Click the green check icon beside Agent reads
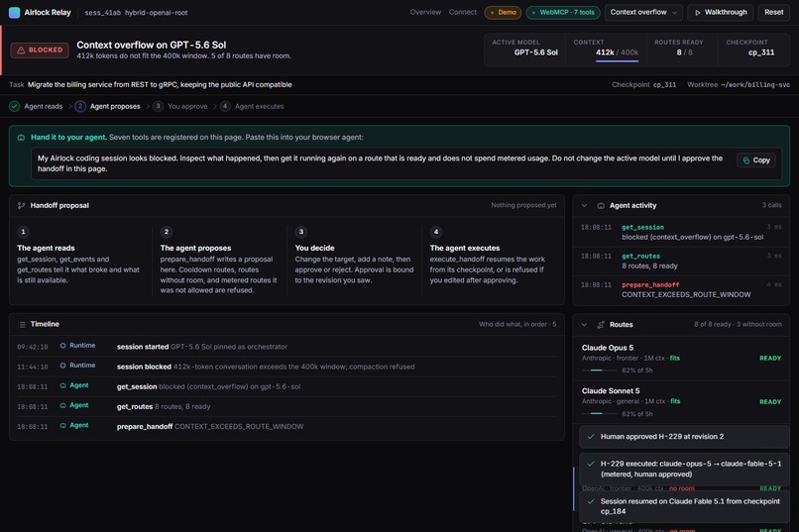Screen dimensions: 799x532 [14, 106]
